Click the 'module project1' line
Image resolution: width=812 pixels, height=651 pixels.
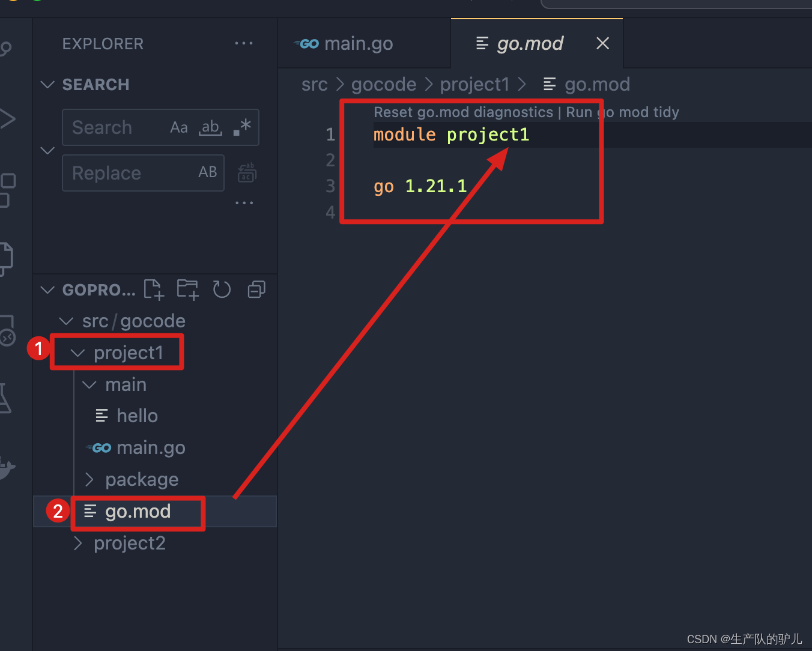(451, 135)
